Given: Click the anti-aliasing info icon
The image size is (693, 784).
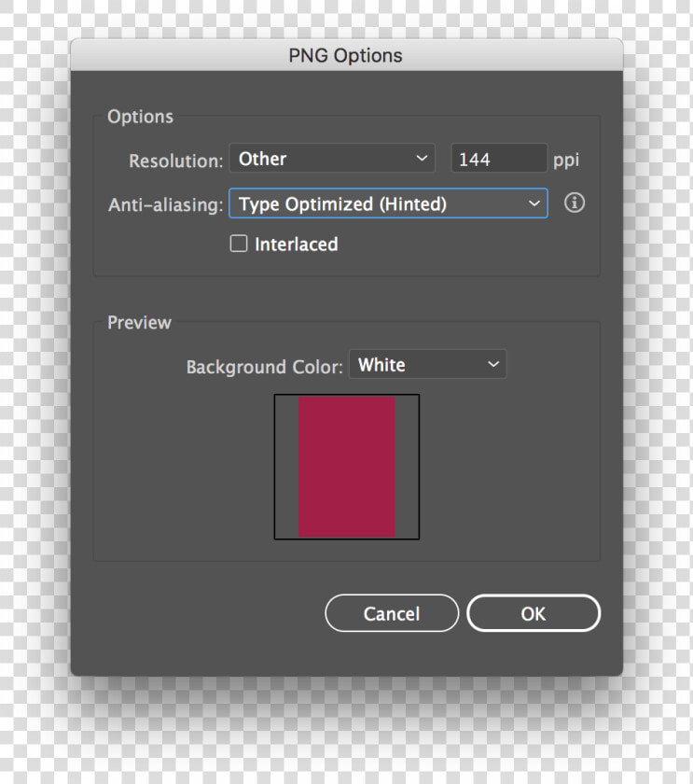Looking at the screenshot, I should [575, 203].
